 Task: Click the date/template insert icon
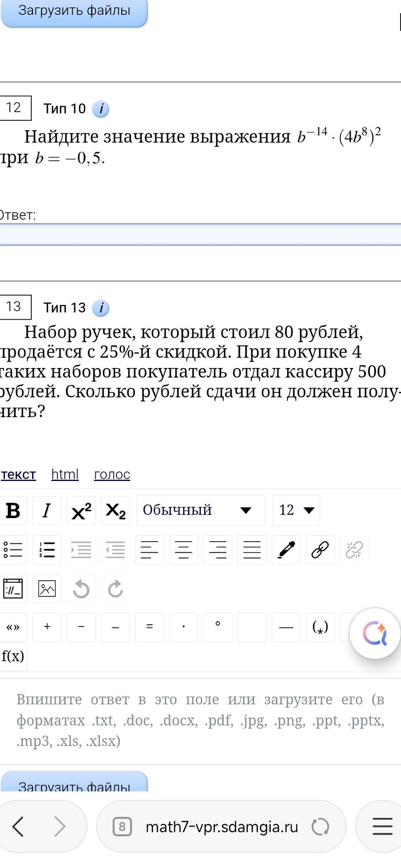pos(13,589)
